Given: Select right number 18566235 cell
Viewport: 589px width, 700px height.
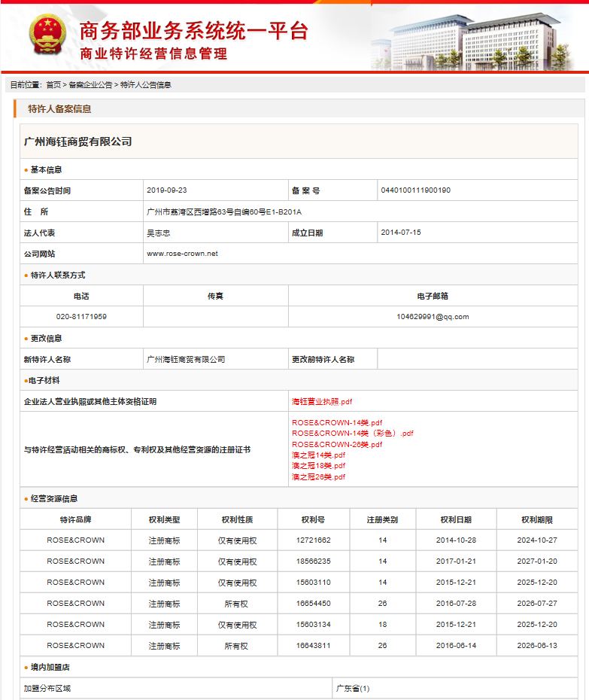Looking at the screenshot, I should pos(313,562).
